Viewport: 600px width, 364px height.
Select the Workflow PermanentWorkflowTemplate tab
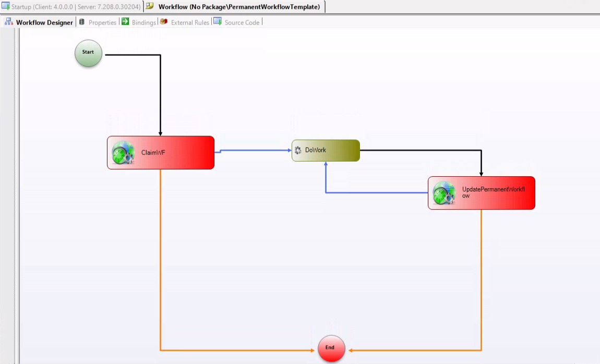point(234,6)
